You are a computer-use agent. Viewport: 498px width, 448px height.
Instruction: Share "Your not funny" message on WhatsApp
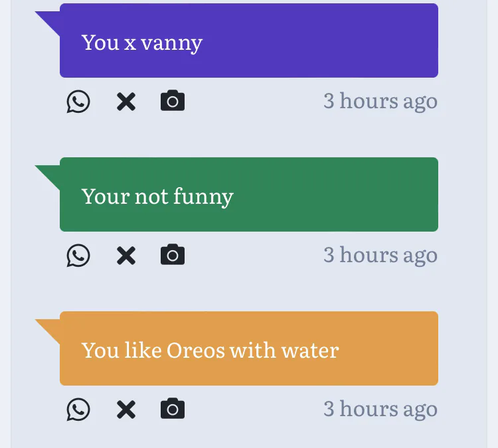coord(78,256)
